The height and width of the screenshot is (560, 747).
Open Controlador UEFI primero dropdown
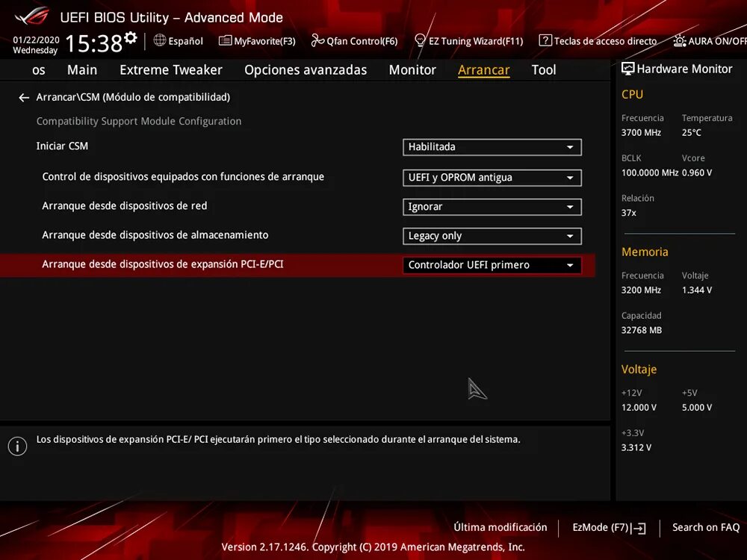tap(492, 265)
